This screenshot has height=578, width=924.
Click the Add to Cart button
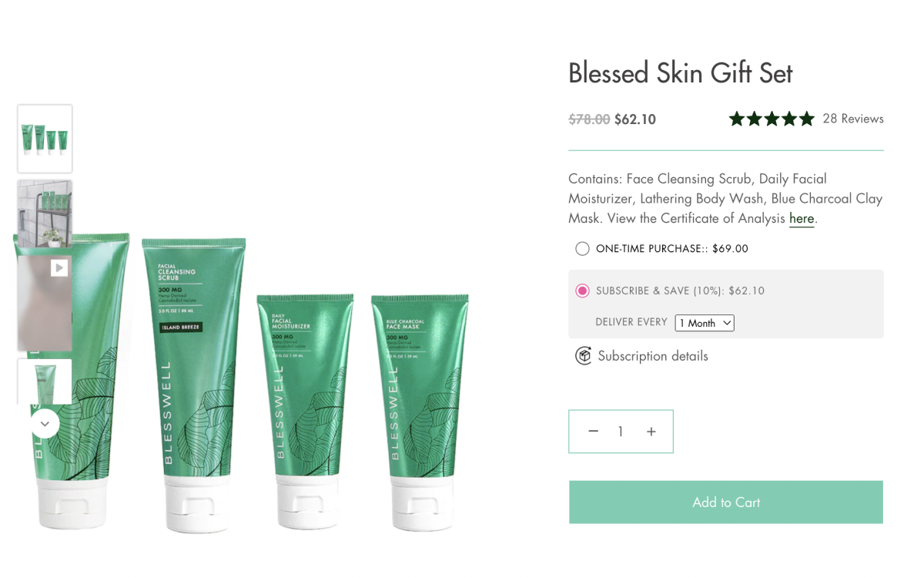726,502
